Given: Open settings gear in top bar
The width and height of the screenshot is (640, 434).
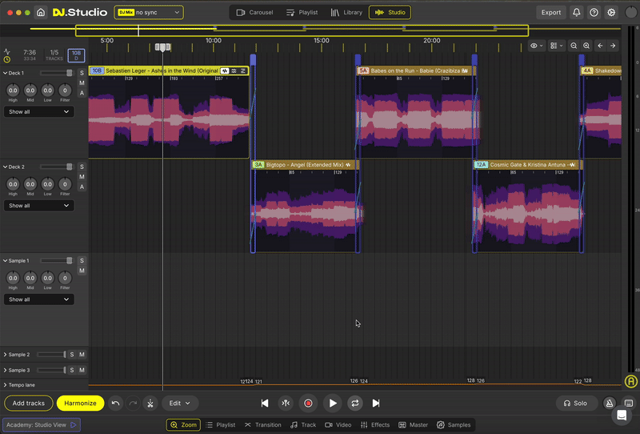Looking at the screenshot, I should click(611, 12).
